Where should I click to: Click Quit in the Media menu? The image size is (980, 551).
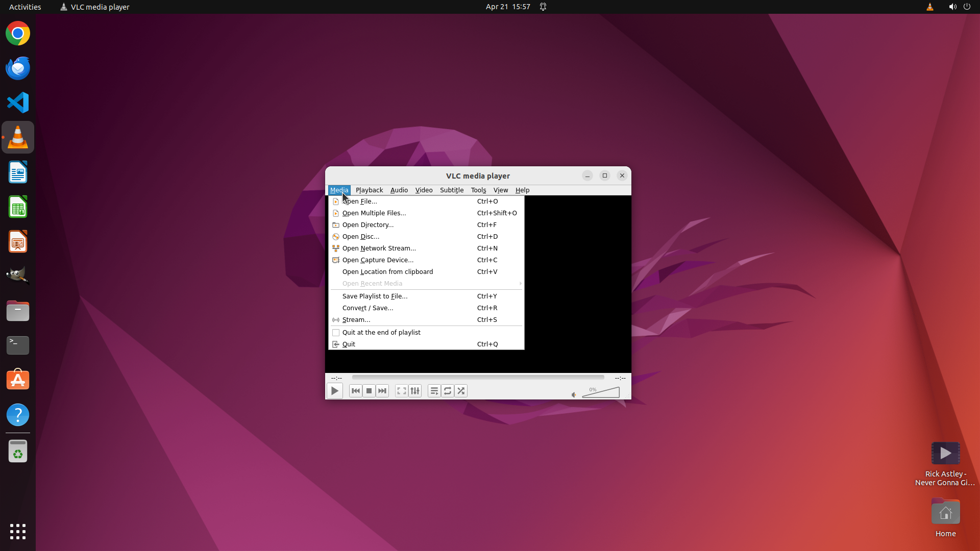(x=349, y=344)
